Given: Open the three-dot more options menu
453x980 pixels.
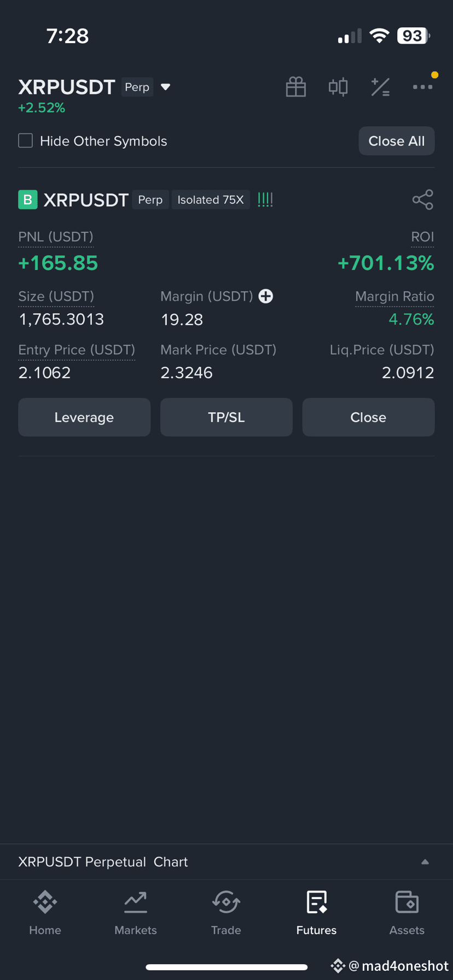Looking at the screenshot, I should click(x=423, y=87).
